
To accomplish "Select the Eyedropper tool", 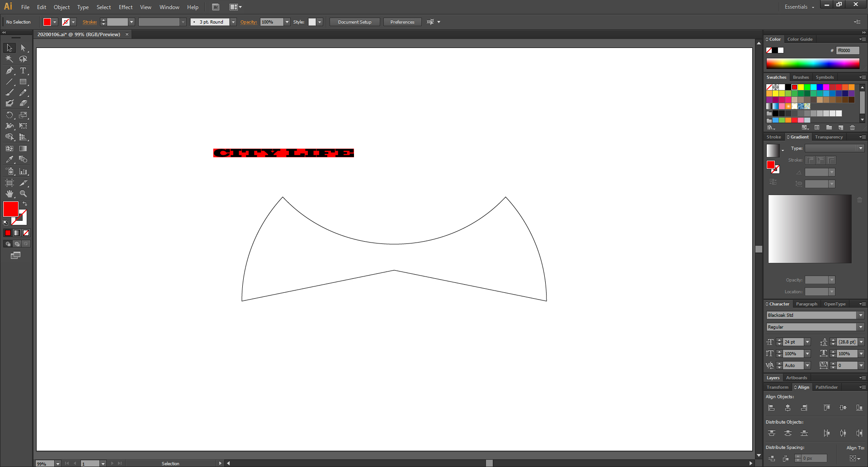I will 9,159.
